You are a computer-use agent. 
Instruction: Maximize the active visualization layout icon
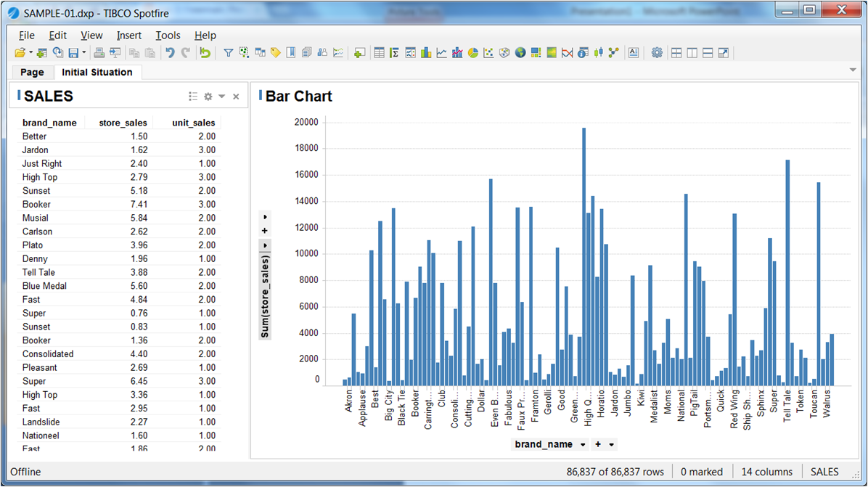[x=723, y=52]
